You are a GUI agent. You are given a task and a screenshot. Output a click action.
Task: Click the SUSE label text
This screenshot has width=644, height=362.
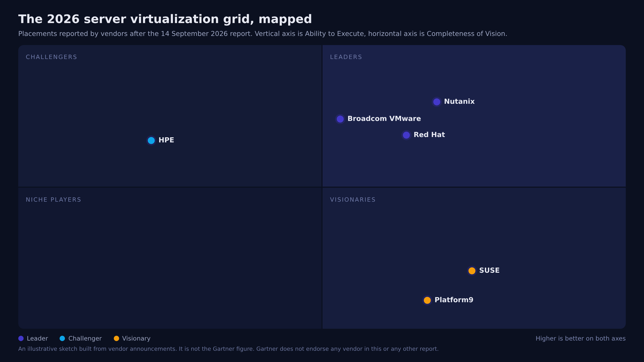click(x=489, y=270)
